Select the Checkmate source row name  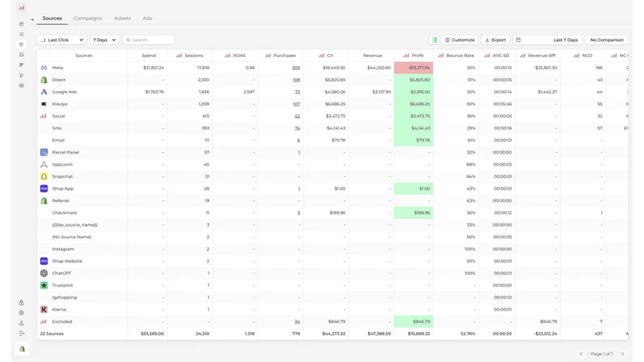tap(64, 212)
